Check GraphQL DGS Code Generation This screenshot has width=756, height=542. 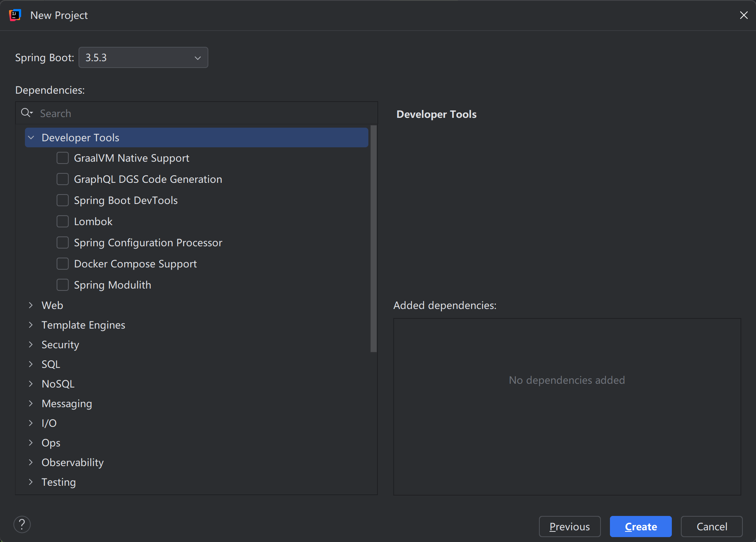pyautogui.click(x=63, y=179)
